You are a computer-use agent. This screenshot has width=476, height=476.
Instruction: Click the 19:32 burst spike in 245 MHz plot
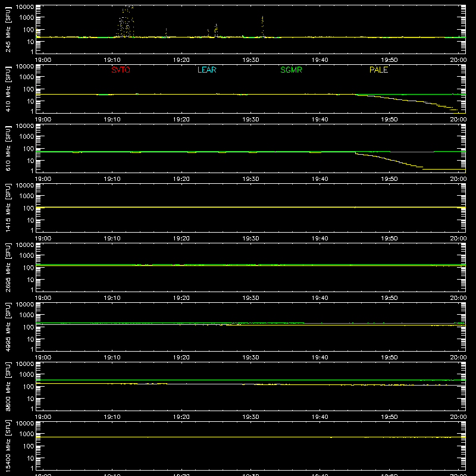(x=262, y=26)
